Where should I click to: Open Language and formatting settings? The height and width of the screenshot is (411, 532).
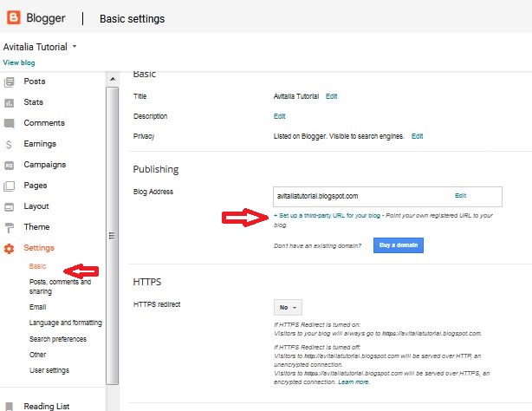click(66, 323)
